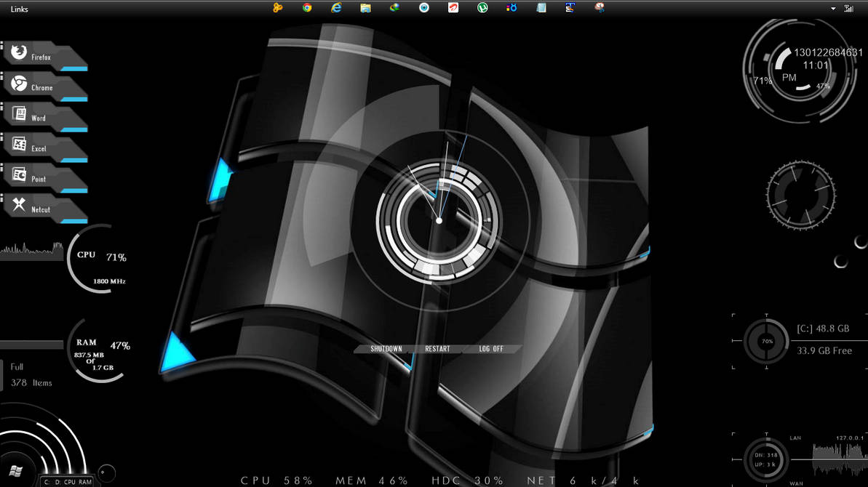This screenshot has height=487, width=868.
Task: Launch Netcut from the side launcher
Action: tap(45, 208)
